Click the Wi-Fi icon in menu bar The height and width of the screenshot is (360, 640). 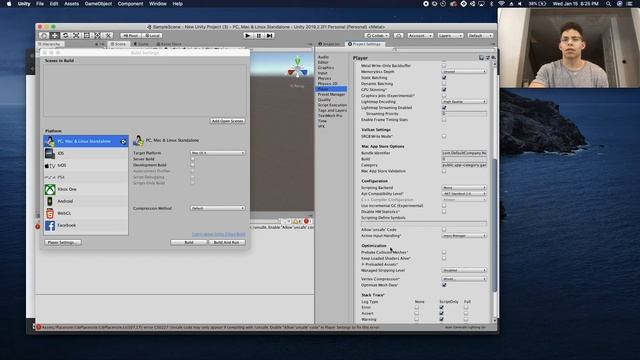pos(501,4)
